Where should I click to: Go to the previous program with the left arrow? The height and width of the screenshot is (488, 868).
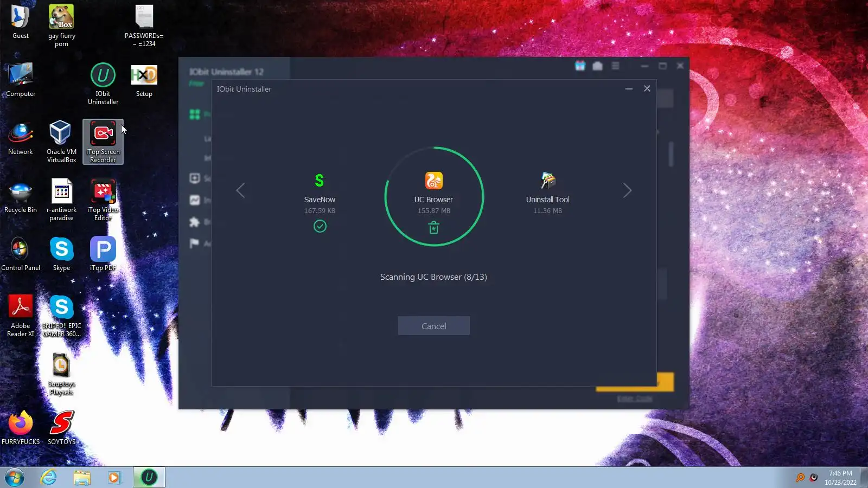coord(240,190)
